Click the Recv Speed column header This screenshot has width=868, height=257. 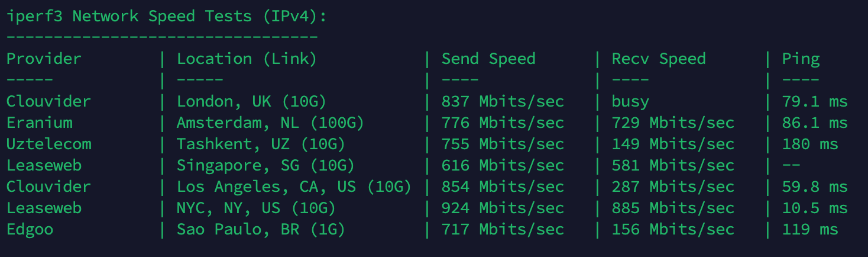[659, 59]
